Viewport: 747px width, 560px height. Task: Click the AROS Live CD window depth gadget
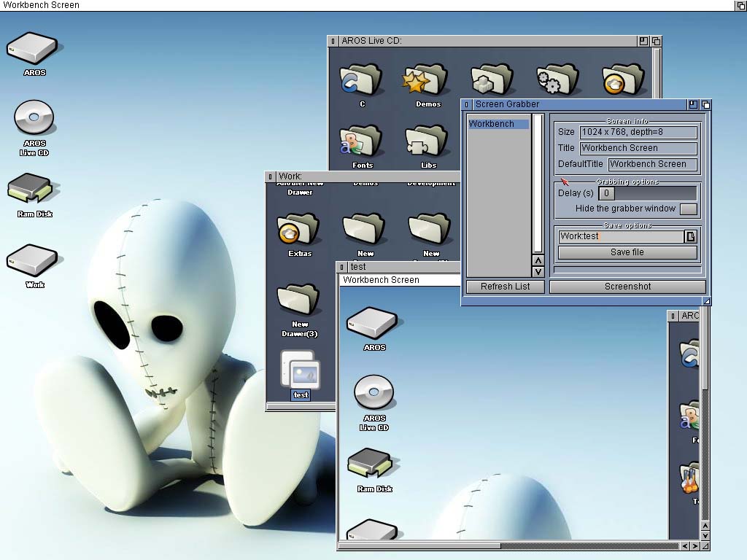point(656,42)
